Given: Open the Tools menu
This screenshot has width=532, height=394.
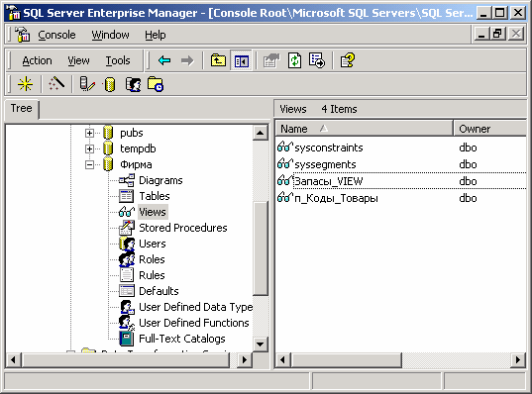Looking at the screenshot, I should (118, 60).
